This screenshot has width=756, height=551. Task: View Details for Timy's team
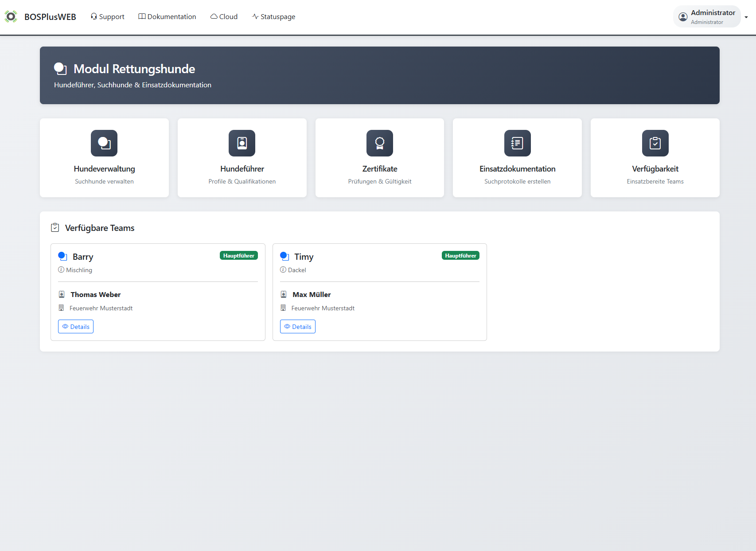tap(298, 327)
